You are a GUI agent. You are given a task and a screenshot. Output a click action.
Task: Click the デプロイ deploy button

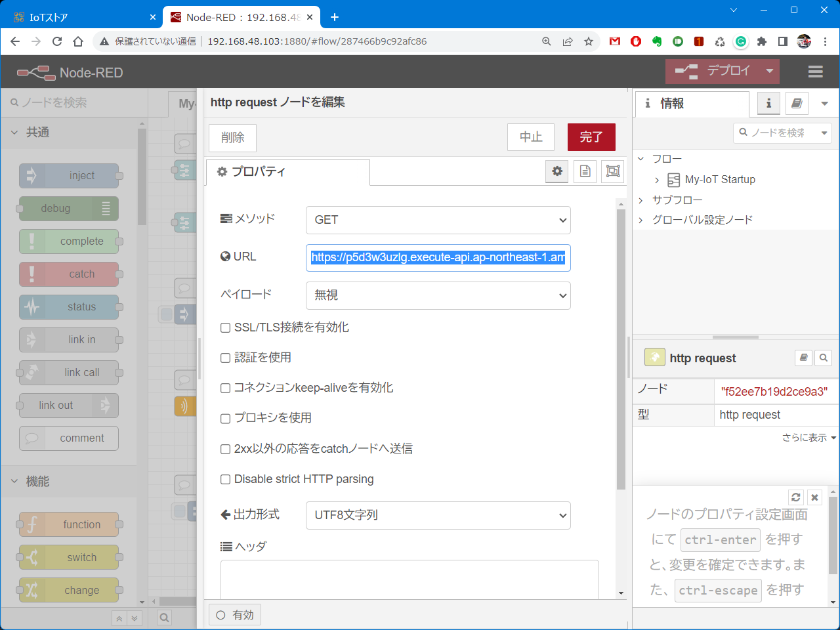(x=713, y=71)
